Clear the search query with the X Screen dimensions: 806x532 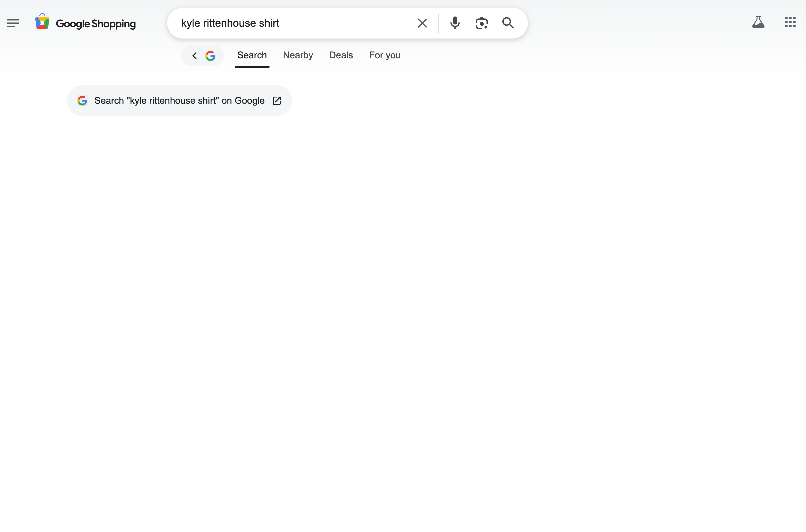click(422, 23)
